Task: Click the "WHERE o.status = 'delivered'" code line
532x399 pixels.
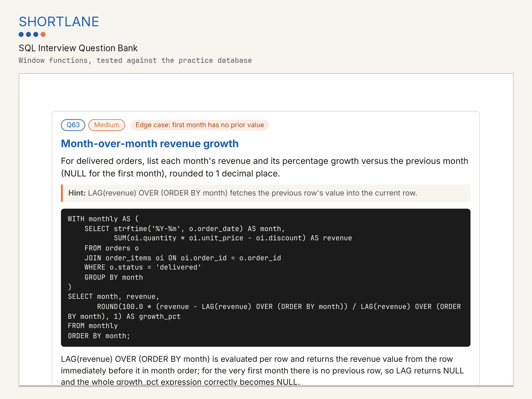Action: (x=143, y=267)
